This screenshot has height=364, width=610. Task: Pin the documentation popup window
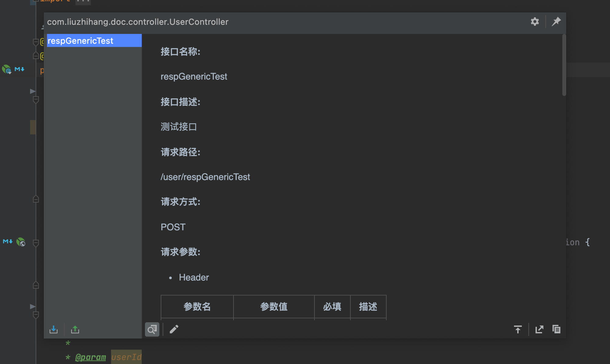[556, 22]
